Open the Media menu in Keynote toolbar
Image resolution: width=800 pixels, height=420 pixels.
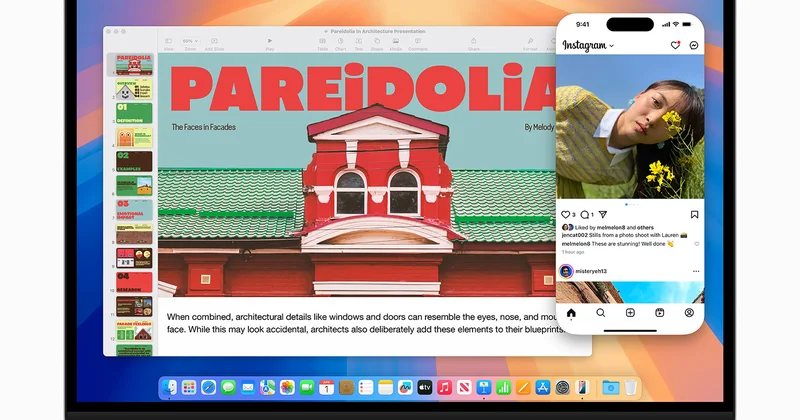(396, 43)
